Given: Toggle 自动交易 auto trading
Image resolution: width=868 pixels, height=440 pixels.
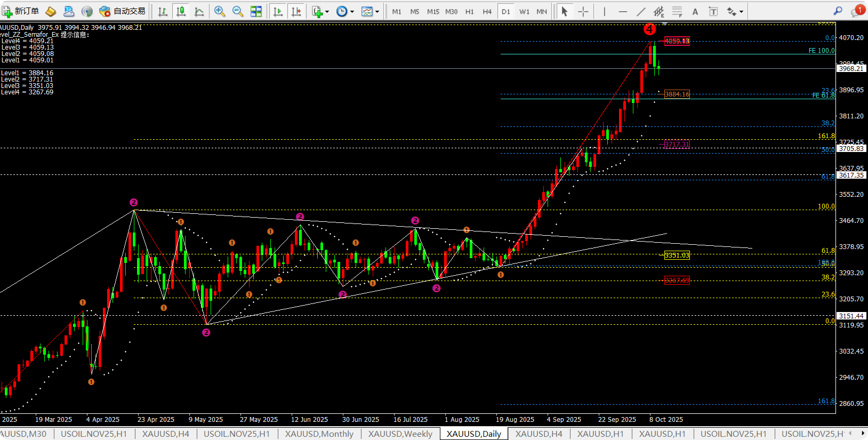Looking at the screenshot, I should [122, 11].
